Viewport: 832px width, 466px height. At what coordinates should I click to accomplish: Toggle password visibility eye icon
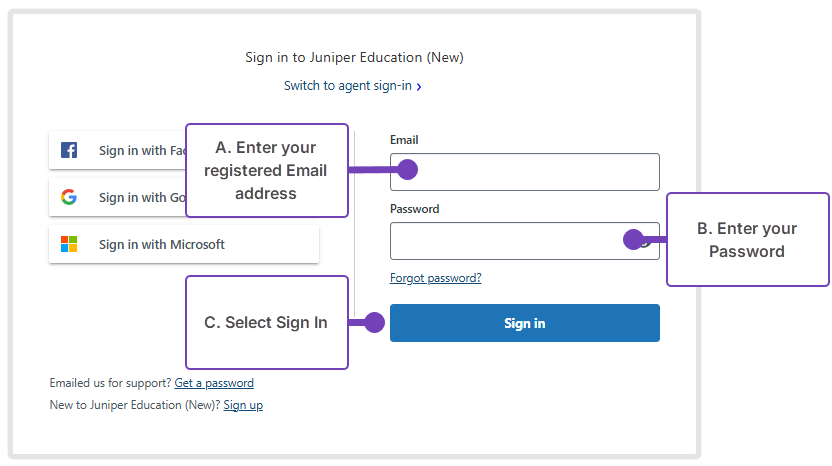645,241
